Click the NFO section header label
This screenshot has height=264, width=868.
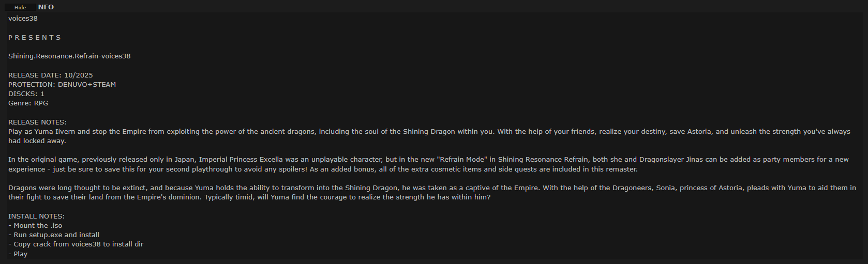(x=46, y=7)
